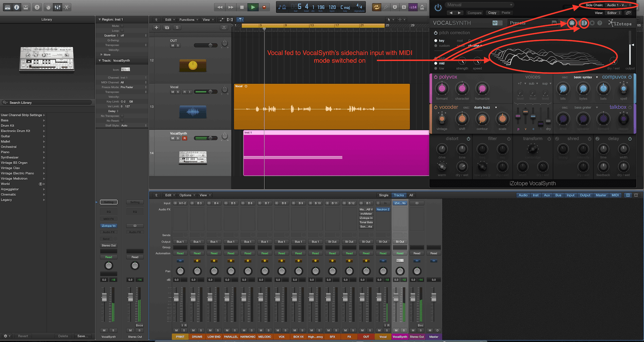644x342 pixels.
Task: Click the duplicate track icon
Action: (x=167, y=27)
